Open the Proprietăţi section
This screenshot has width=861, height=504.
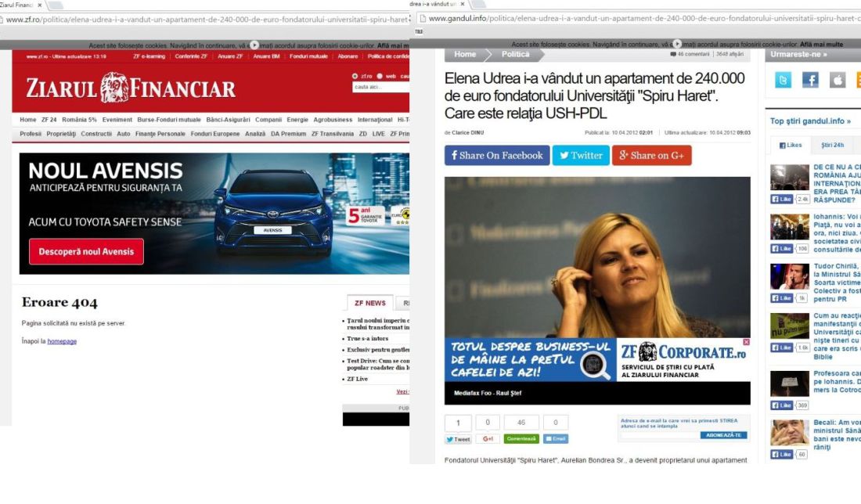[61, 134]
